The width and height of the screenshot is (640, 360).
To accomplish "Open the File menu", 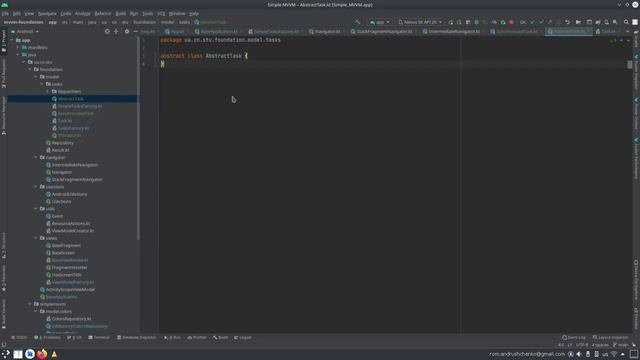I will click(5, 13).
